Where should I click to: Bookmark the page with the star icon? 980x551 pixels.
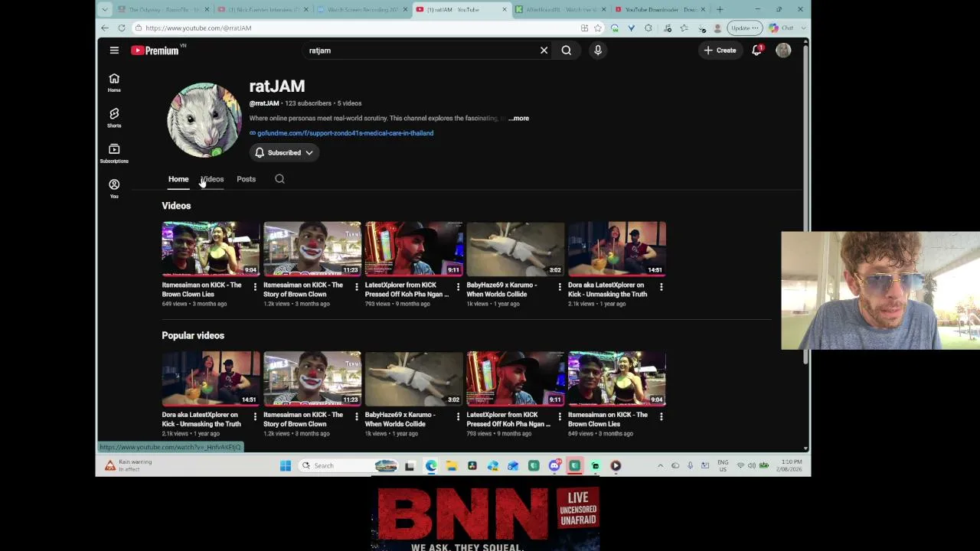point(598,28)
